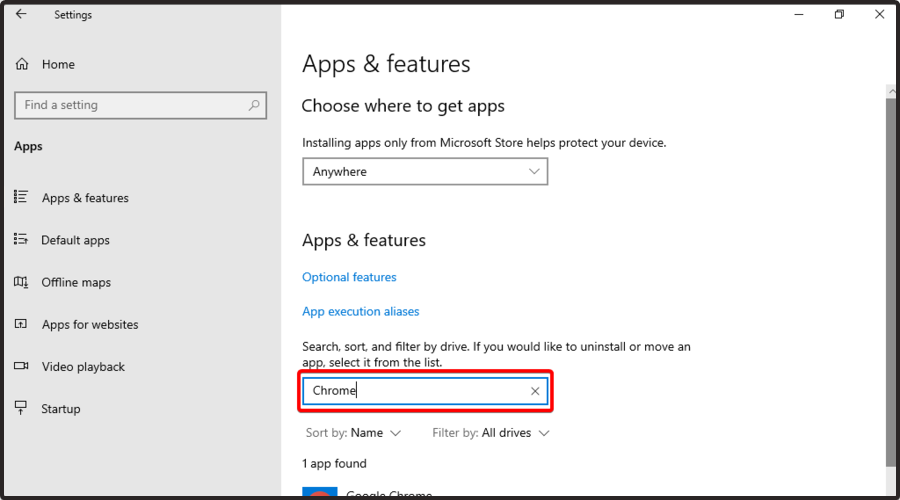Click the back arrow in Settings
This screenshot has height=500, width=900.
coord(21,14)
